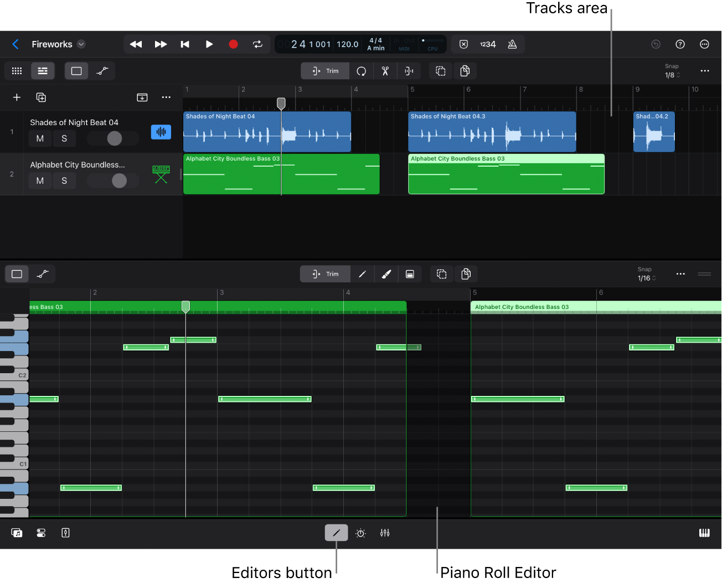Image resolution: width=722 pixels, height=588 pixels.
Task: Click the blue audio waveform track icon
Action: click(x=161, y=132)
